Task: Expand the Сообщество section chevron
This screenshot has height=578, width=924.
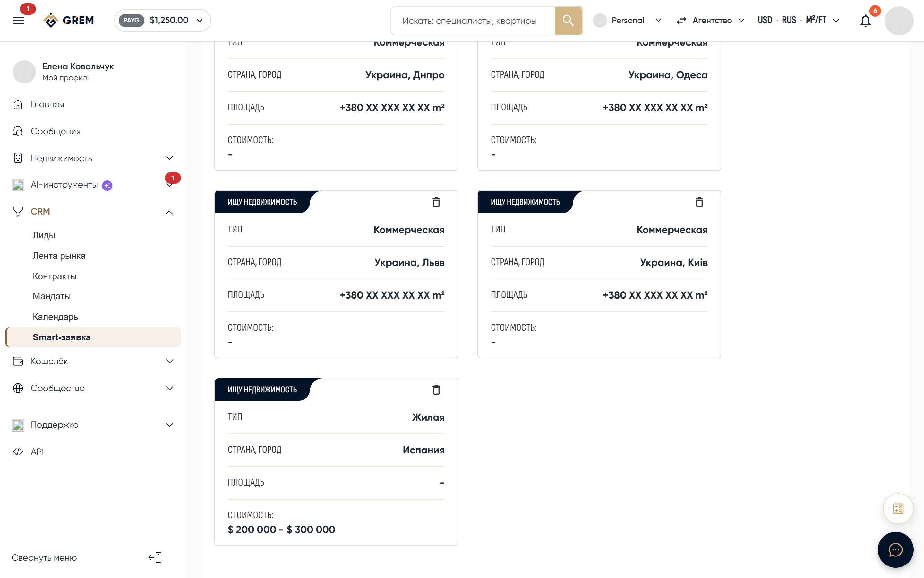Action: (169, 388)
